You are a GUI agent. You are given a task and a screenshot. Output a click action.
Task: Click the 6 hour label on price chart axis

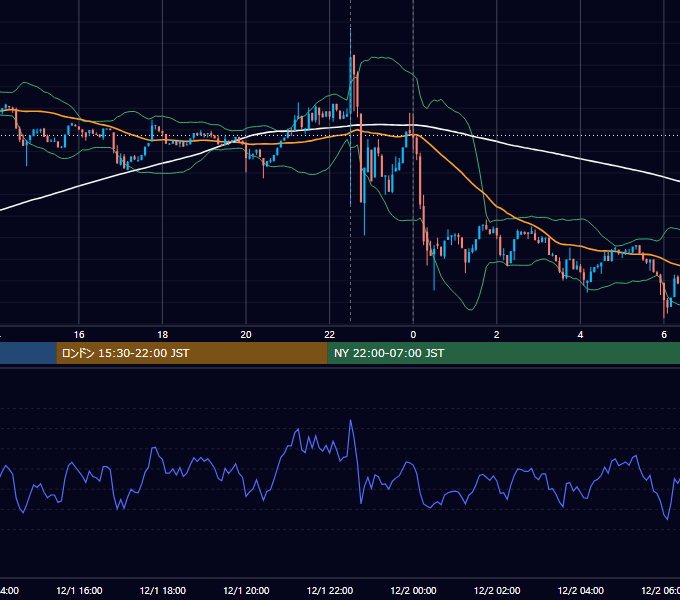[x=664, y=335]
